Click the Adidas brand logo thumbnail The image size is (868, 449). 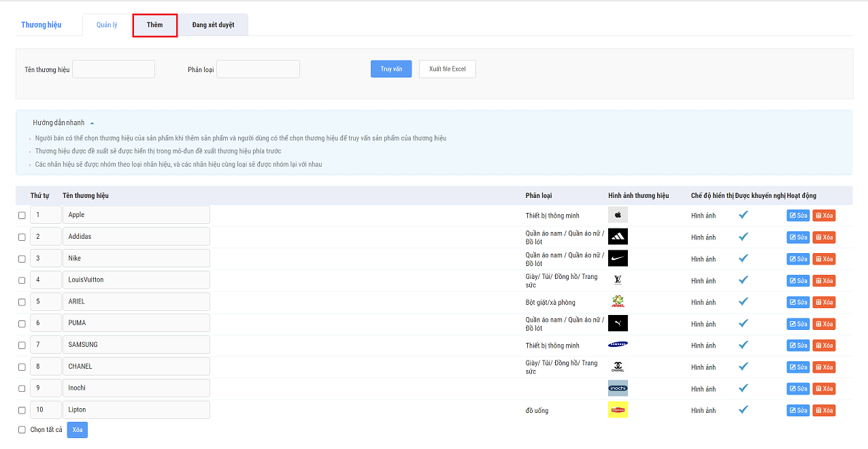coord(618,237)
